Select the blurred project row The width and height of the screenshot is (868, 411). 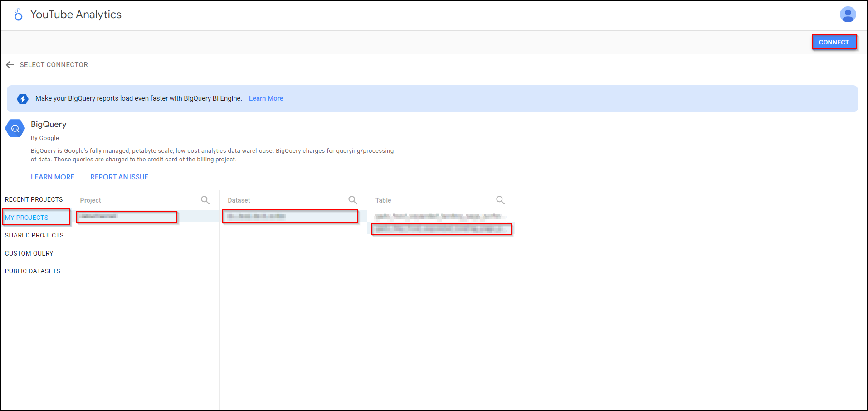(x=146, y=217)
